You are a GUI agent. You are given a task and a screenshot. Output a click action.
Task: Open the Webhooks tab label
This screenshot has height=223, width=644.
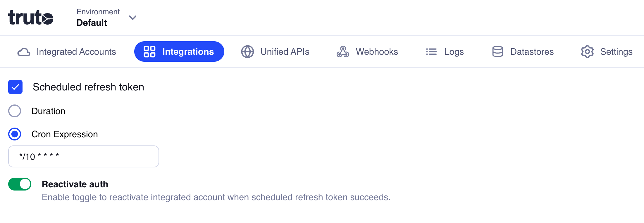pos(377,52)
